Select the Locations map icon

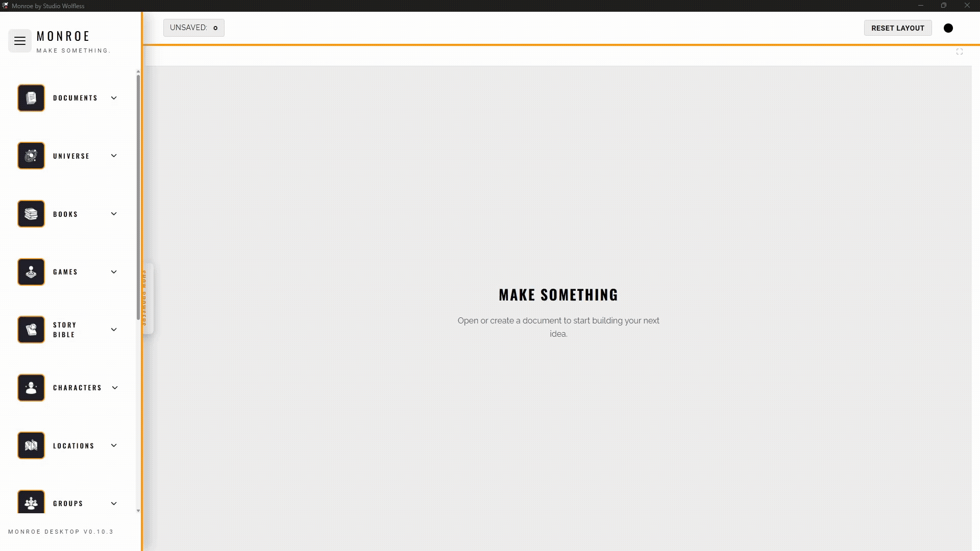tap(31, 445)
